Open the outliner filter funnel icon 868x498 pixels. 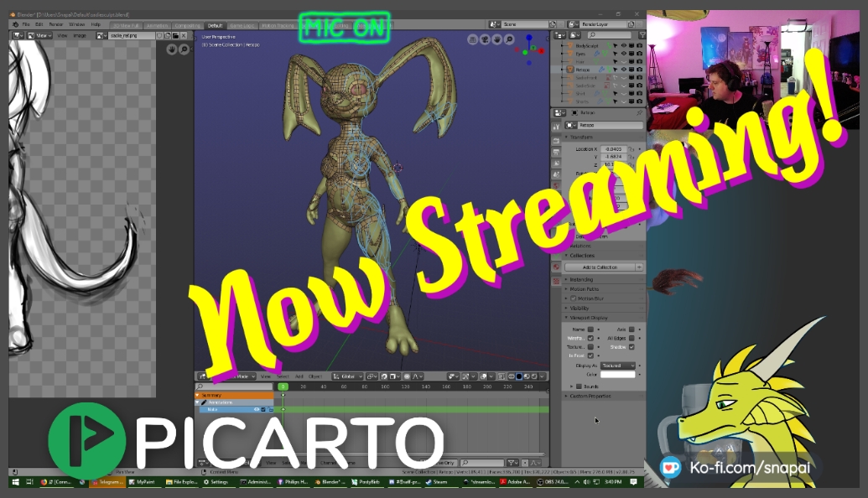642,35
